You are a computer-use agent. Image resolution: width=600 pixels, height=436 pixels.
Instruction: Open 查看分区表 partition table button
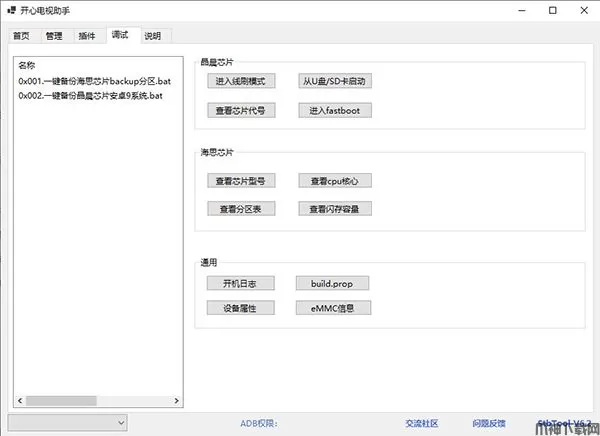tap(239, 209)
